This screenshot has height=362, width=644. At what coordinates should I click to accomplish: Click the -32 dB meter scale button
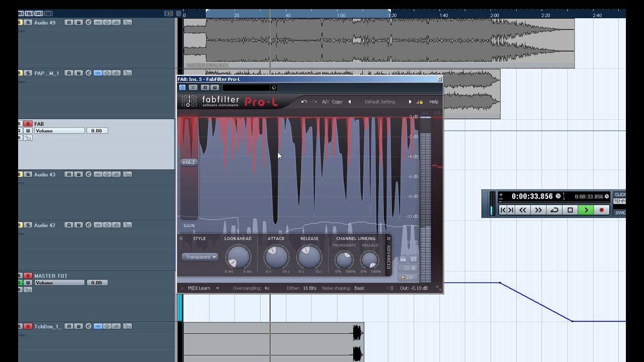click(x=408, y=268)
